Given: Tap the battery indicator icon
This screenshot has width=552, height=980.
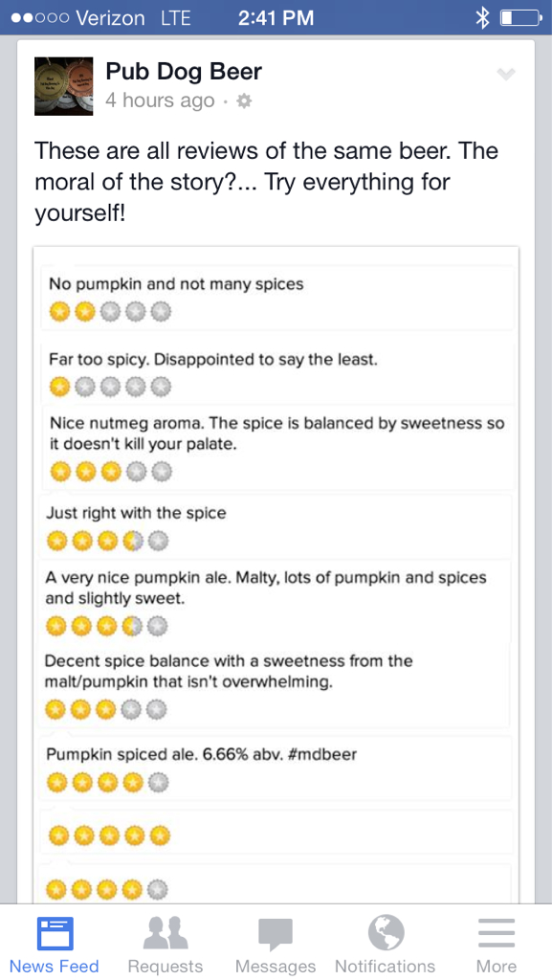Looking at the screenshot, I should [x=521, y=18].
